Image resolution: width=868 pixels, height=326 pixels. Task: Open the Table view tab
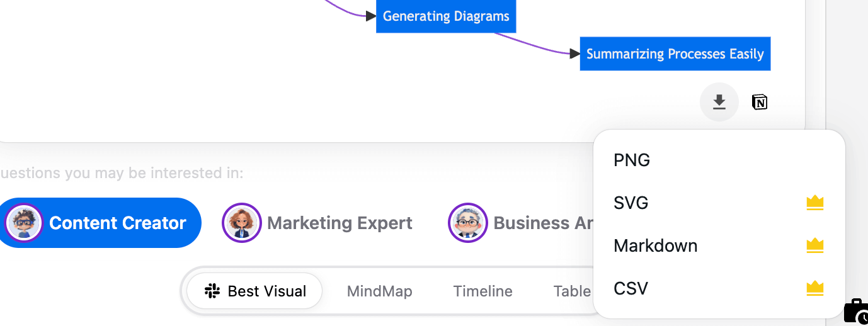(571, 291)
